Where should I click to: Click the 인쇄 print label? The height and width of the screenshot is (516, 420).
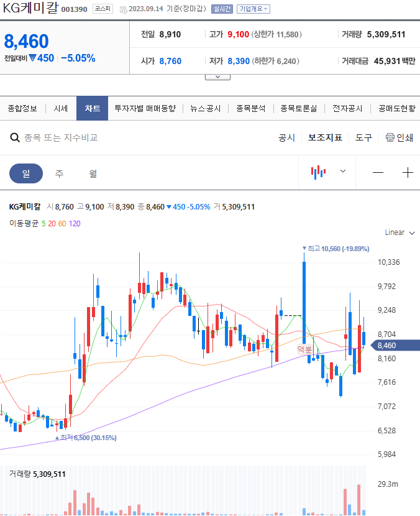405,137
